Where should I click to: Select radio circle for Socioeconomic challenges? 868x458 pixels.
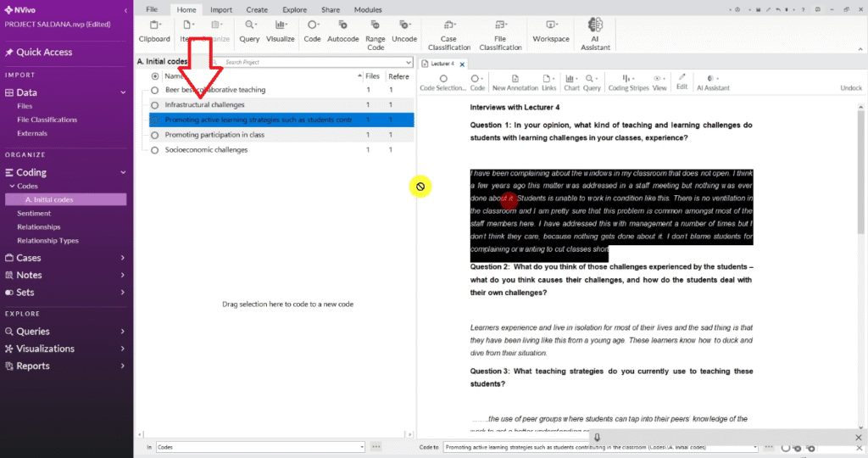tap(155, 150)
